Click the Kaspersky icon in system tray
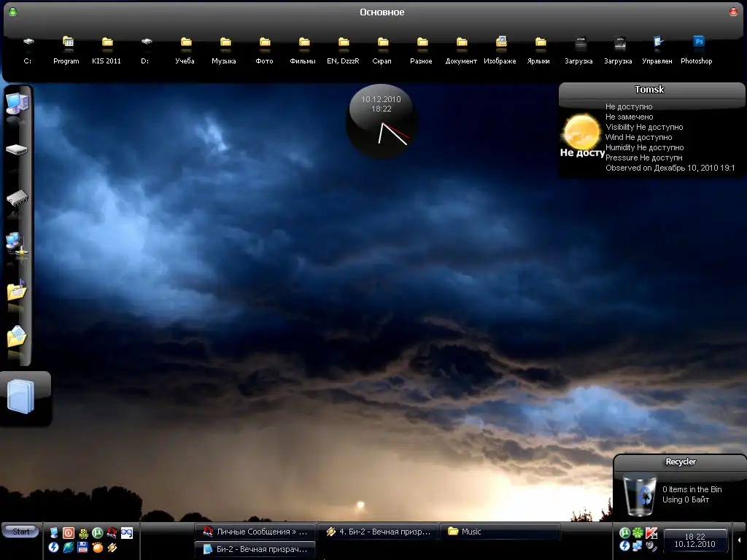This screenshot has height=560, width=747. click(x=651, y=533)
